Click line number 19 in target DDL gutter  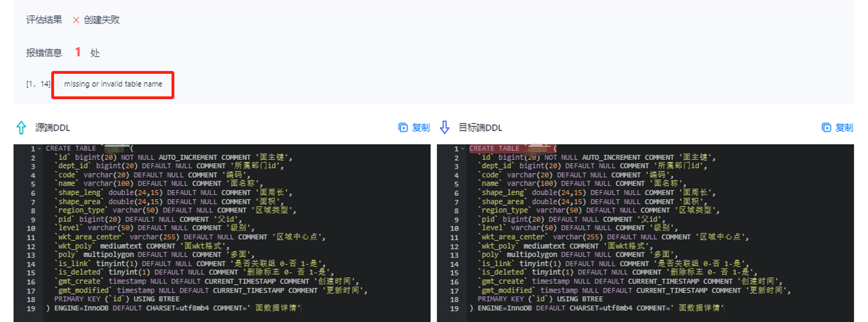(454, 308)
